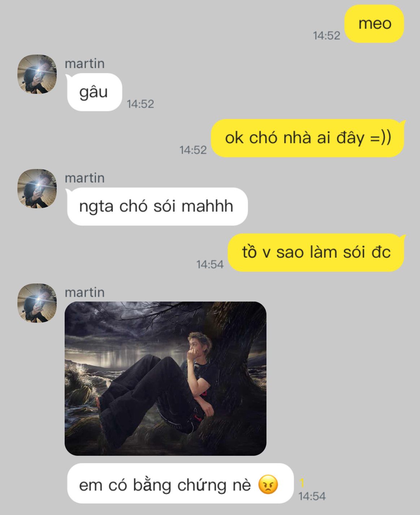
Task: Tap the martin name above "gâu"
Action: (85, 64)
